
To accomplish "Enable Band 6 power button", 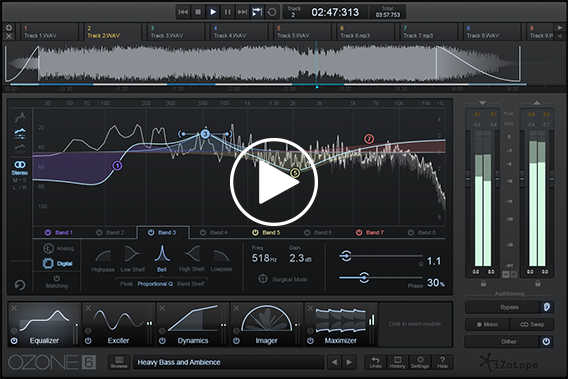I will pyautogui.click(x=307, y=233).
